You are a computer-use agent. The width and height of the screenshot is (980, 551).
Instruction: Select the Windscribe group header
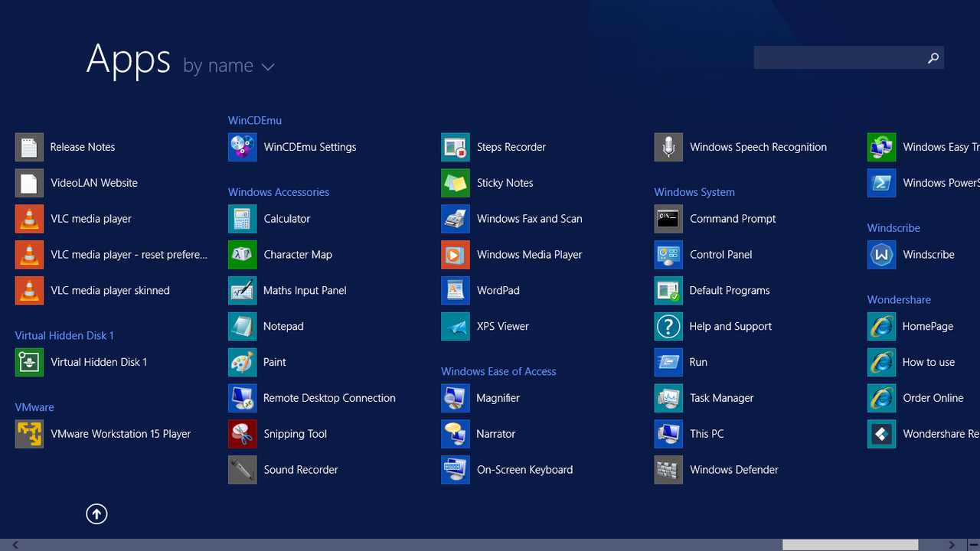[893, 228]
